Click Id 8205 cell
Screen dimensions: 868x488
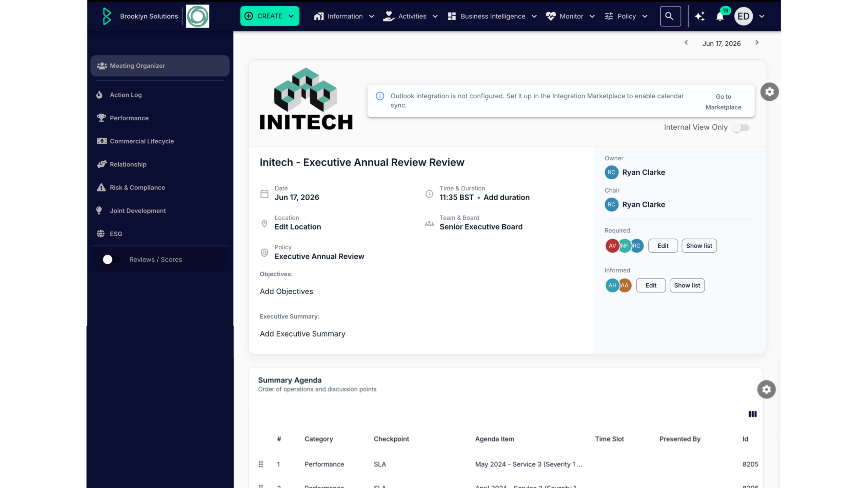pos(750,465)
